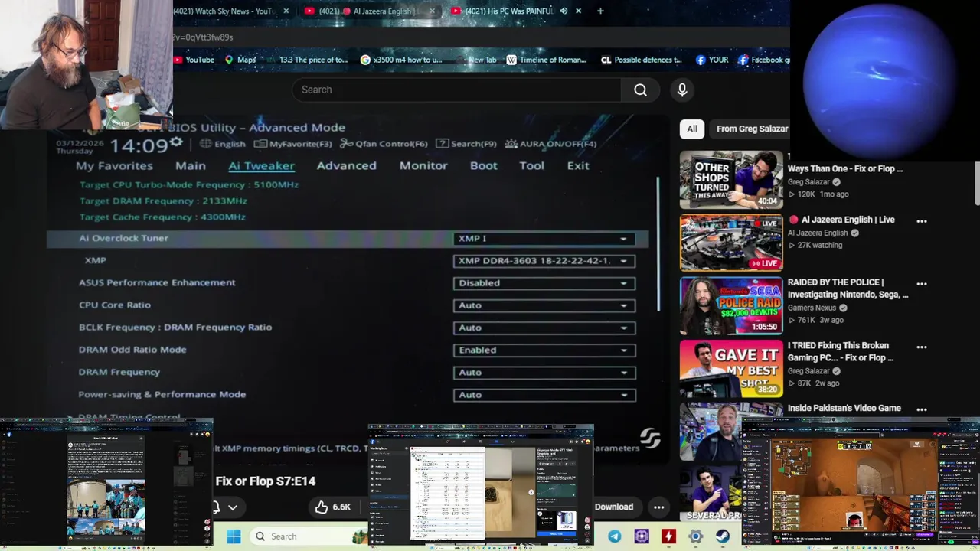The height and width of the screenshot is (551, 980).
Task: Click the YouTube search magnifier icon
Action: pos(640,90)
